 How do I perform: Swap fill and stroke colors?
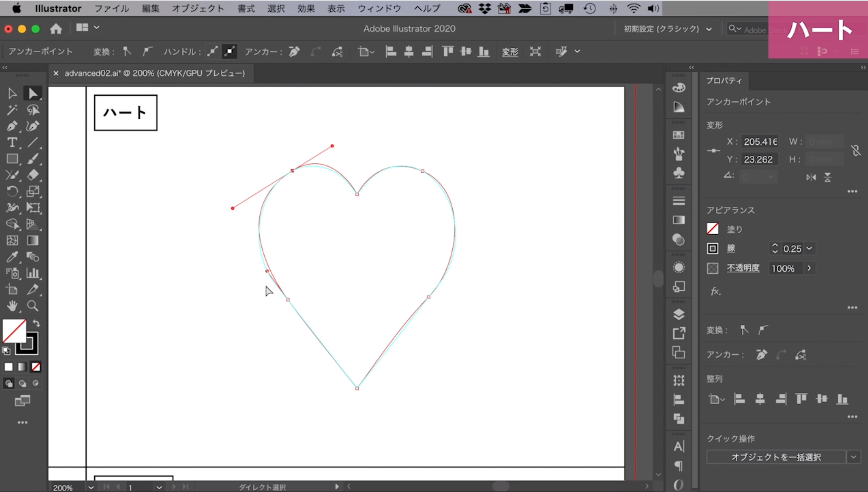click(36, 323)
